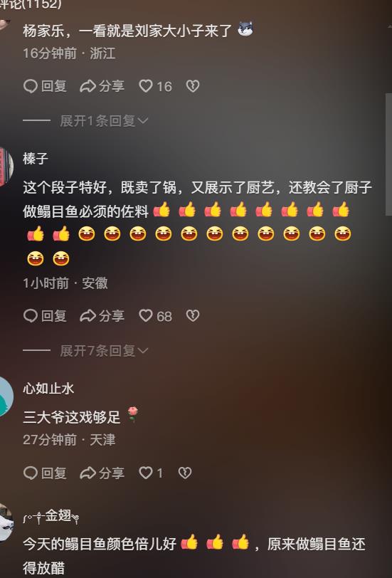The image size is (392, 578).
Task: Like the comment with 16 likes
Action: click(155, 86)
